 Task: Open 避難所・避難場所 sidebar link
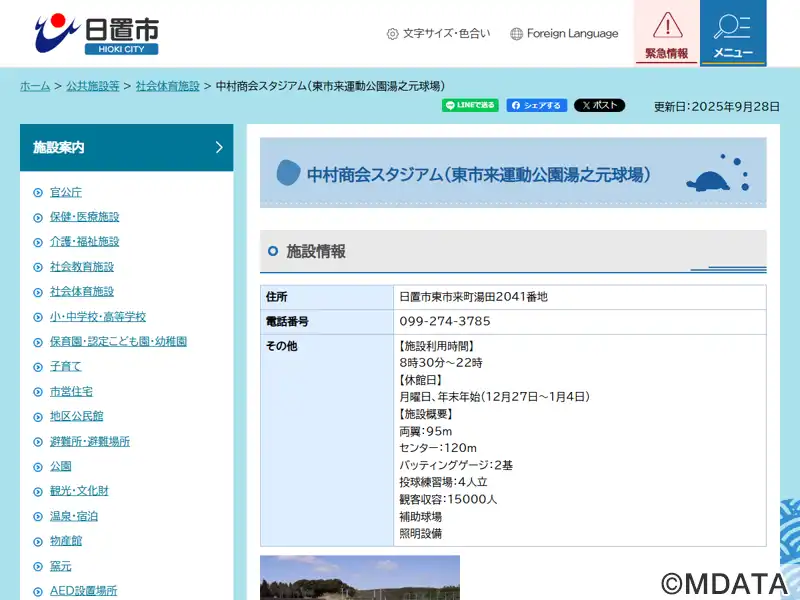pos(89,442)
